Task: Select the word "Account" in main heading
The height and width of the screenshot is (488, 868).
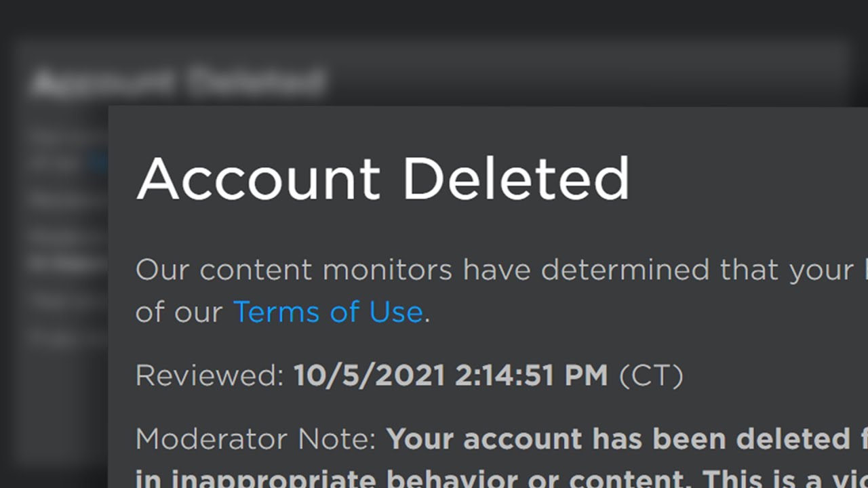Action: pyautogui.click(x=258, y=179)
